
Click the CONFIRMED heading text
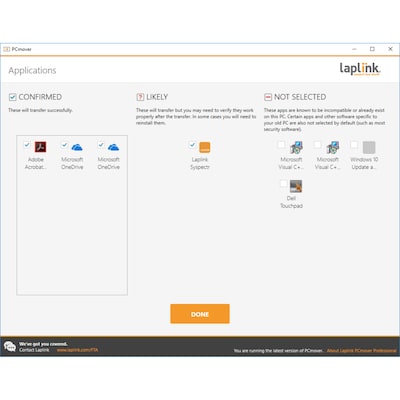pyautogui.click(x=40, y=97)
